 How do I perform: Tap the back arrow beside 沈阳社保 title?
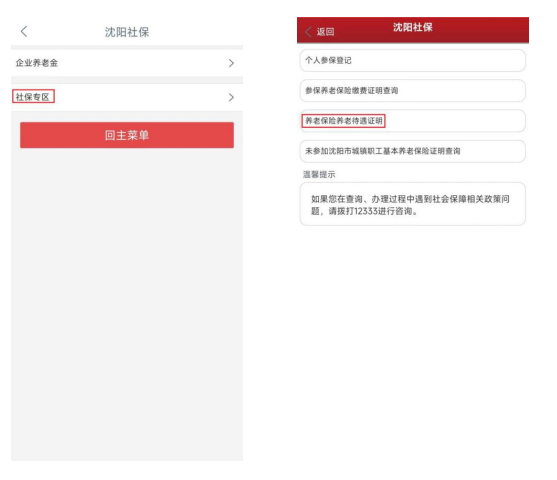point(24,32)
